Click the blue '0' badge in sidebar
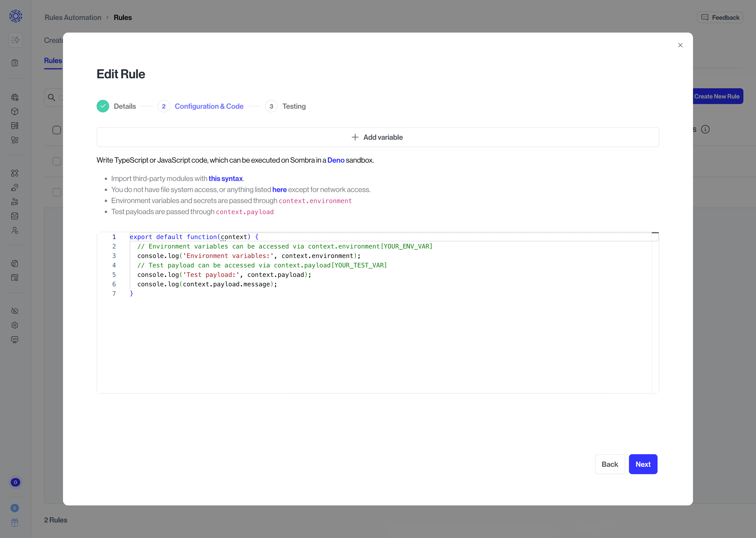This screenshot has height=538, width=756. pos(15,482)
